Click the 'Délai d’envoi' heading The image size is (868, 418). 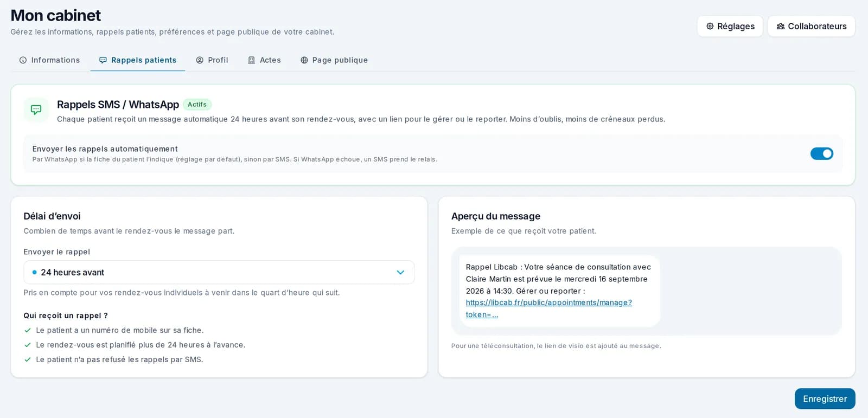click(52, 216)
